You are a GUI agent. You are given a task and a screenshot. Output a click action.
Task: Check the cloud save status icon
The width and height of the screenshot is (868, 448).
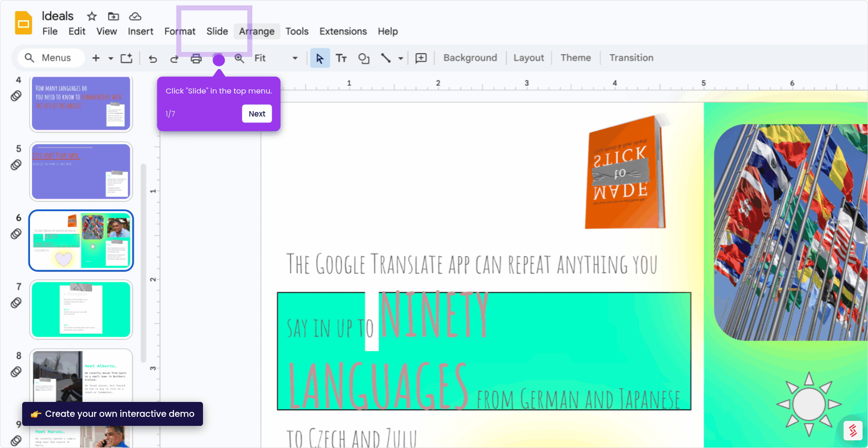pyautogui.click(x=135, y=17)
